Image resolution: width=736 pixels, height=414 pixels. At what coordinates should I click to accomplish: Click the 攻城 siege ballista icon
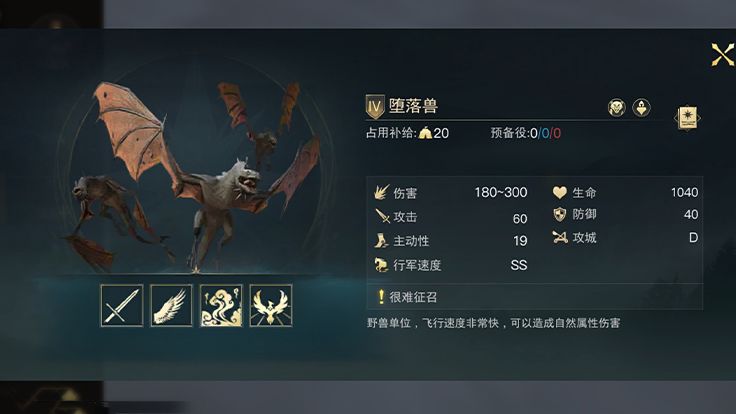[x=560, y=238]
